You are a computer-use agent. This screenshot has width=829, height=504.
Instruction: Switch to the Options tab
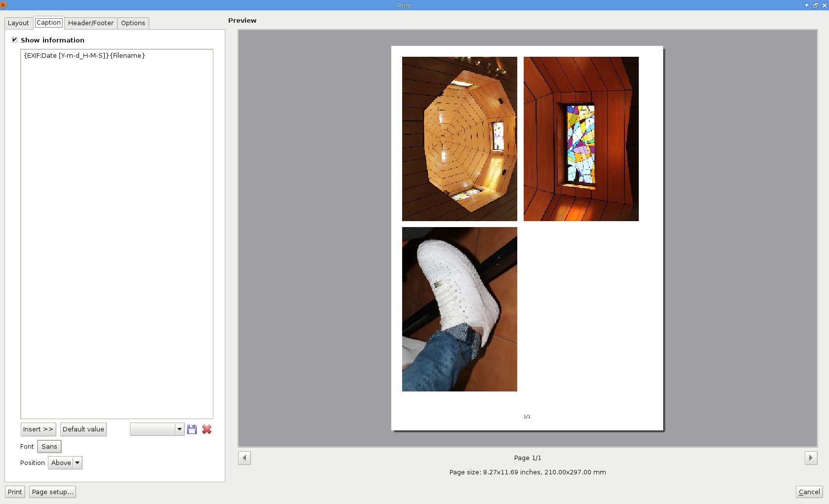click(x=133, y=23)
